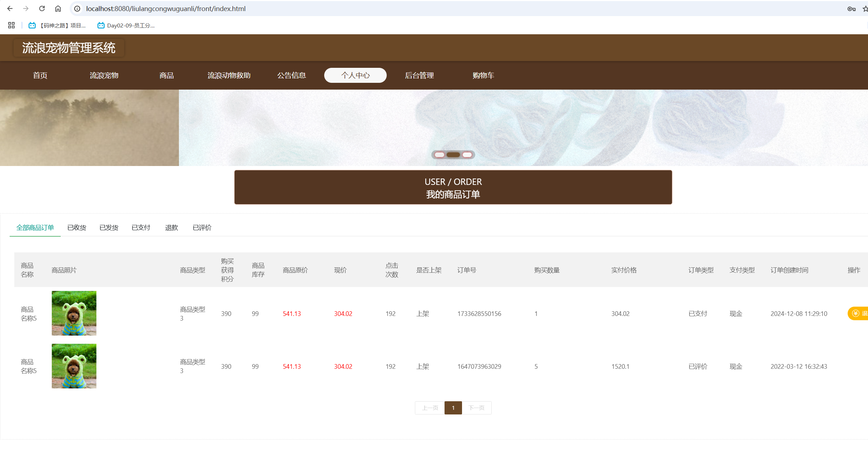Click the browser address bar URL
868x468 pixels.
click(166, 9)
